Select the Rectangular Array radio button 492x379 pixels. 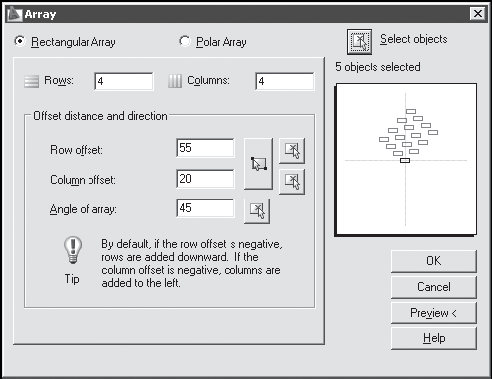point(20,41)
